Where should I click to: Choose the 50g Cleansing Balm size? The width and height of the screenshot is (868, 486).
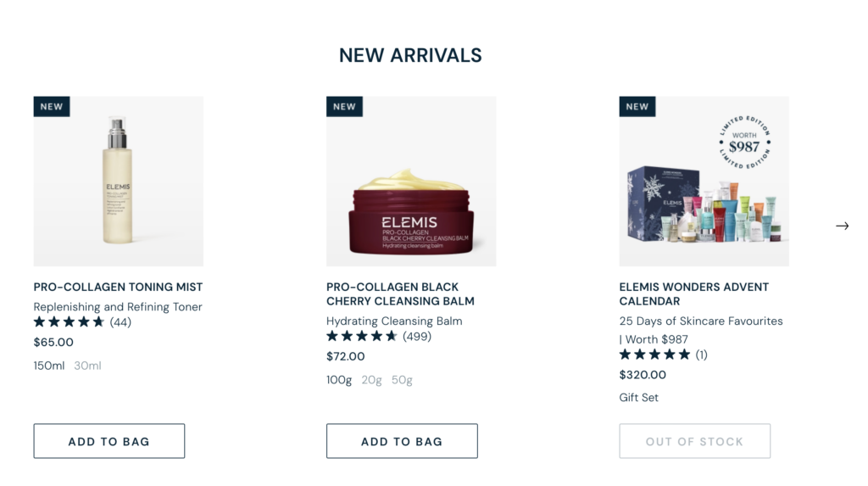[x=402, y=380]
